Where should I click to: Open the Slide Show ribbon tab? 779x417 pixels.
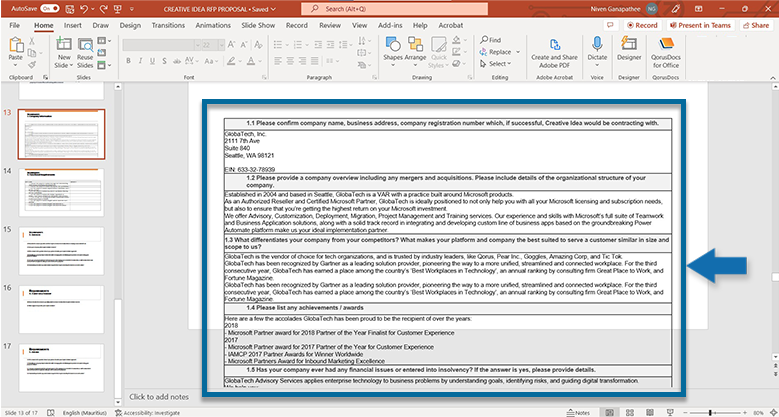click(258, 24)
